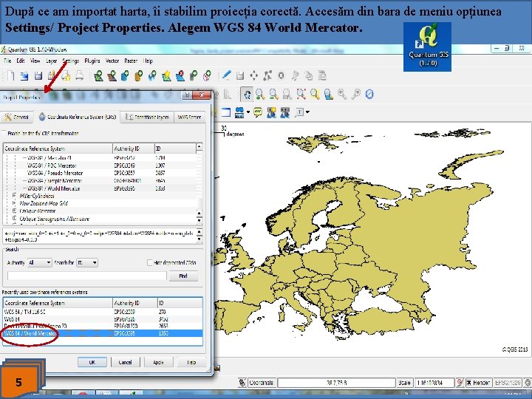
Task: Open the Authority dropdown set to All
Action: [x=39, y=262]
